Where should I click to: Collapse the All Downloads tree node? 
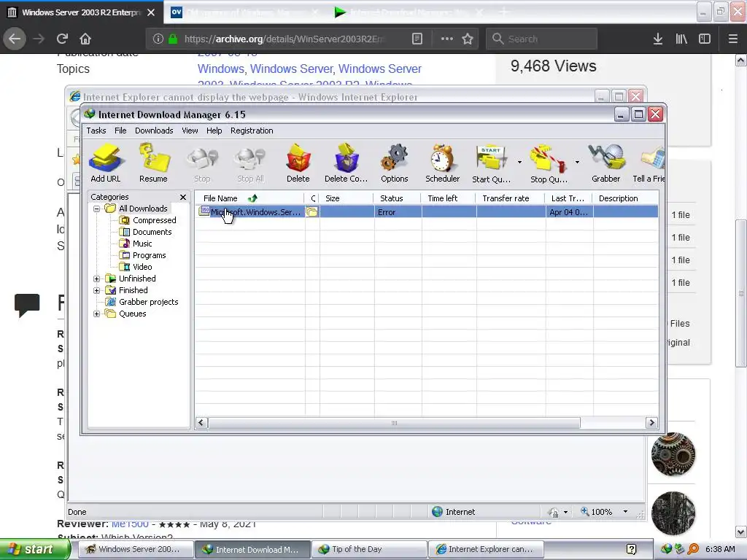[97, 209]
